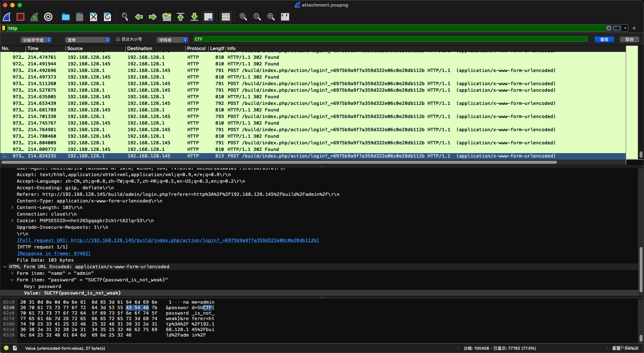Restart the current capture

[x=34, y=17]
